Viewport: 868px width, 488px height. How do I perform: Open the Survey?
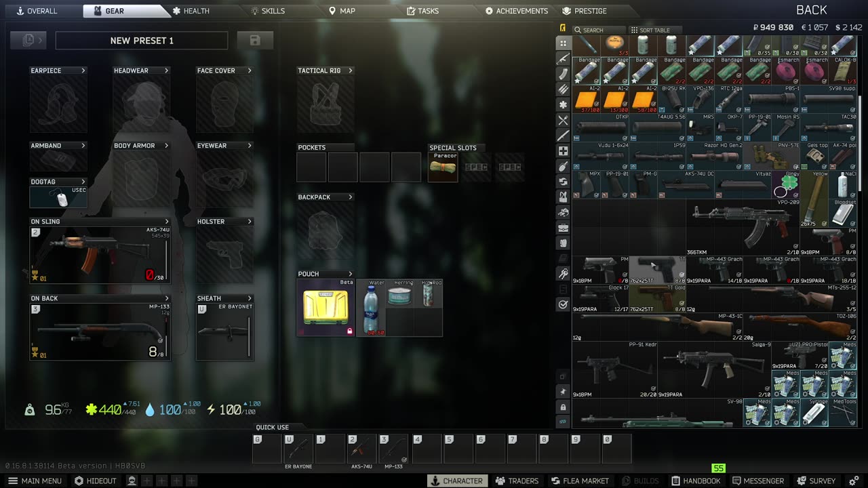[816, 481]
